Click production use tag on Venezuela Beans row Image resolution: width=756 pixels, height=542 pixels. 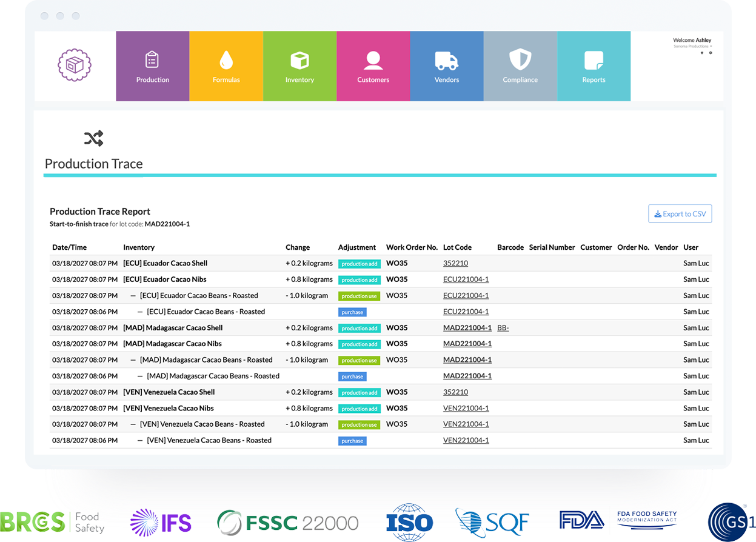pyautogui.click(x=359, y=425)
